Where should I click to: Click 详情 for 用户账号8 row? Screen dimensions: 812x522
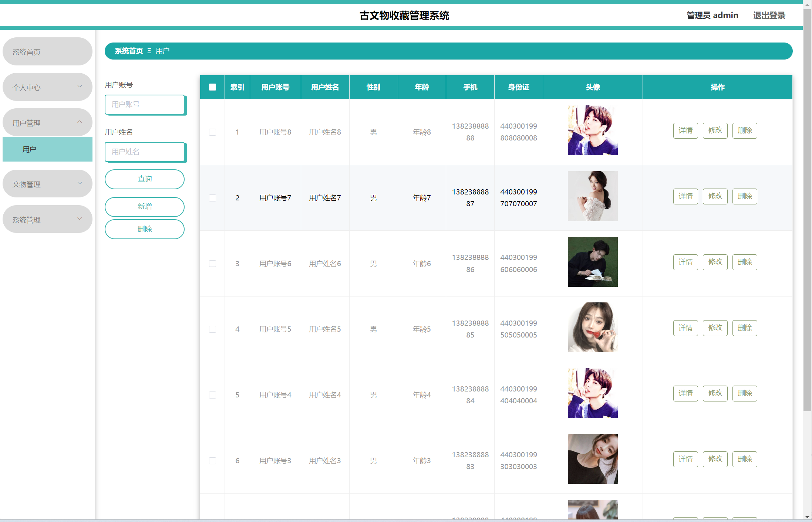[685, 130]
